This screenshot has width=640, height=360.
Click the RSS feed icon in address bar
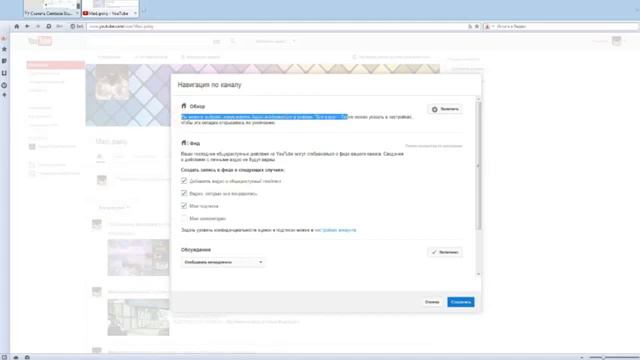tap(470, 26)
